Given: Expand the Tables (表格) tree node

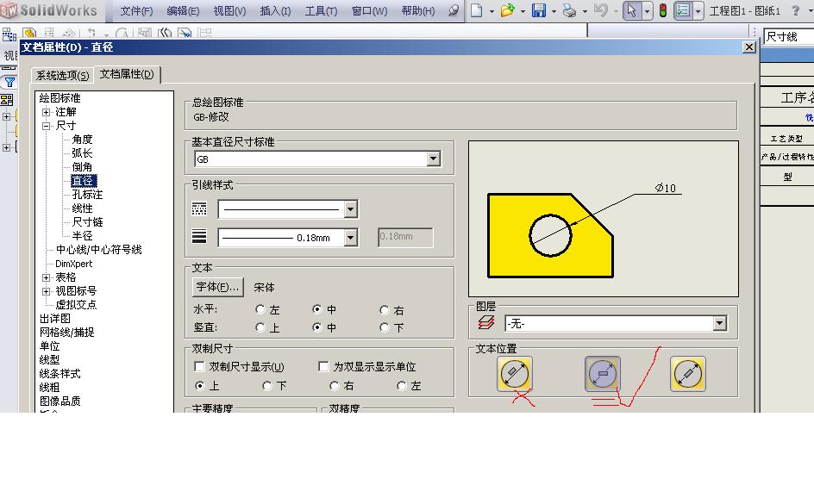Looking at the screenshot, I should click(47, 277).
